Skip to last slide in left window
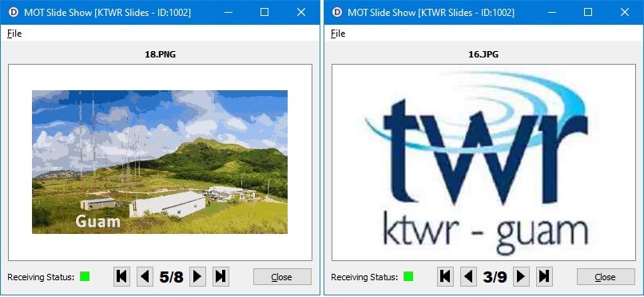Image resolution: width=644 pixels, height=297 pixels. click(221, 277)
